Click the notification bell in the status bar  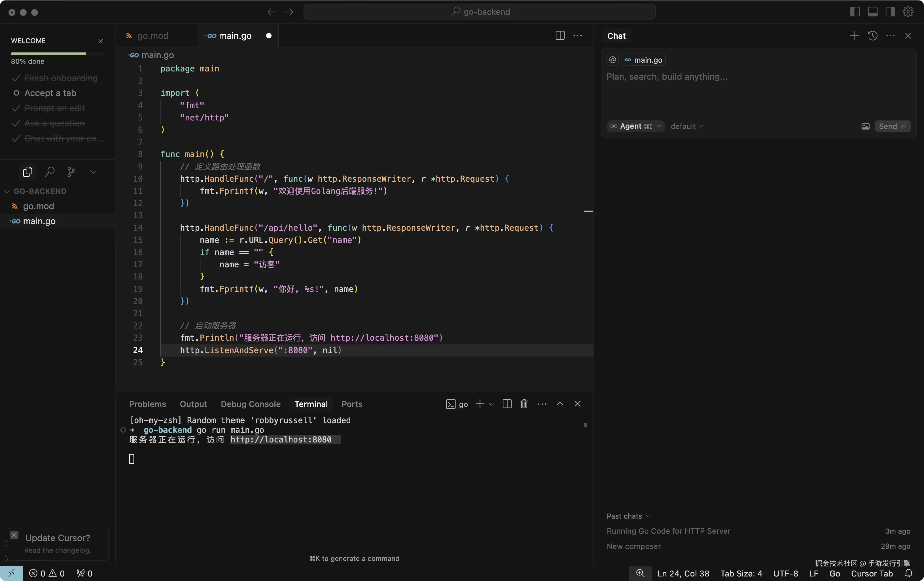[x=909, y=573]
